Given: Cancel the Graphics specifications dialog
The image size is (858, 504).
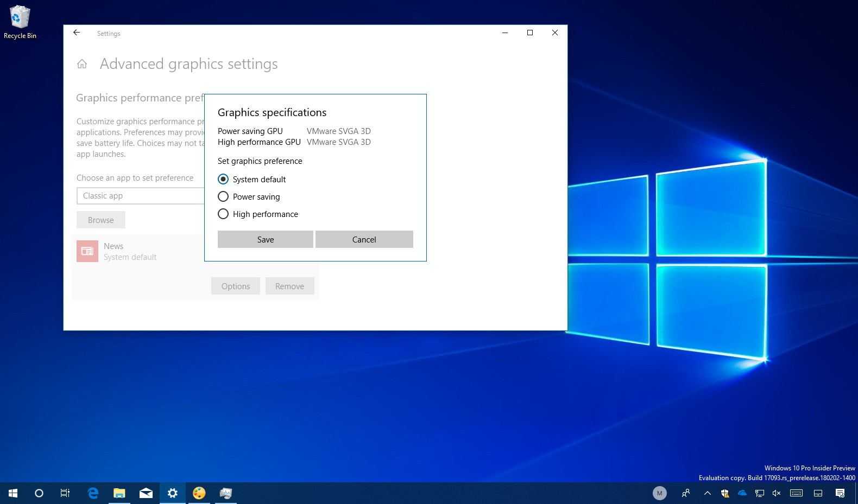Looking at the screenshot, I should (x=364, y=239).
